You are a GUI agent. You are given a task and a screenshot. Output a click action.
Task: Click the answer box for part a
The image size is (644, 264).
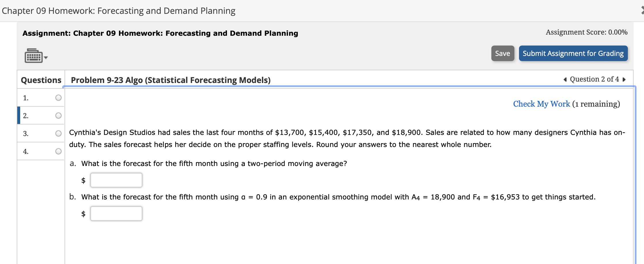(x=116, y=180)
